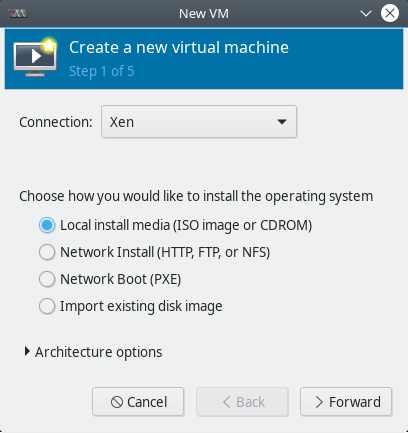The width and height of the screenshot is (408, 433).
Task: Click the circle-slash icon on Cancel
Action: tap(117, 402)
